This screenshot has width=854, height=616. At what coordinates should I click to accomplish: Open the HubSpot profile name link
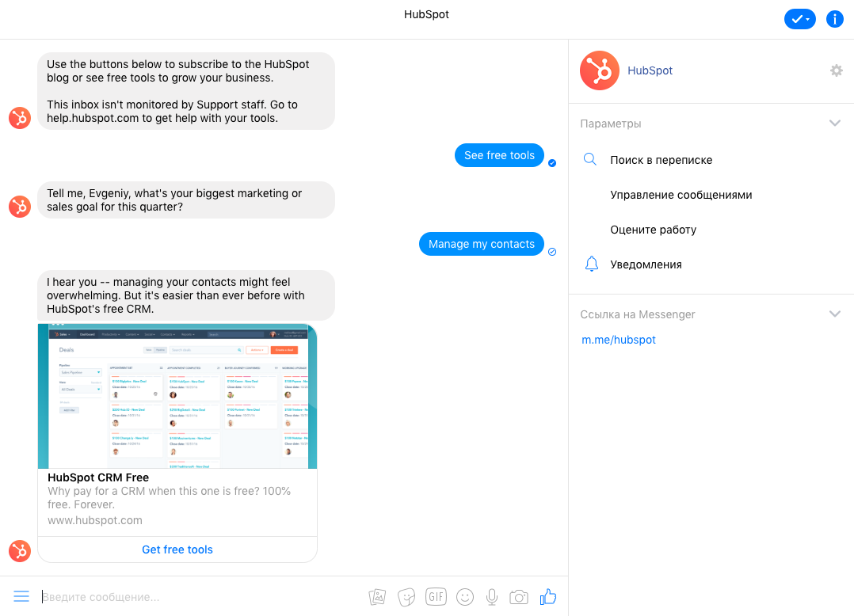650,70
